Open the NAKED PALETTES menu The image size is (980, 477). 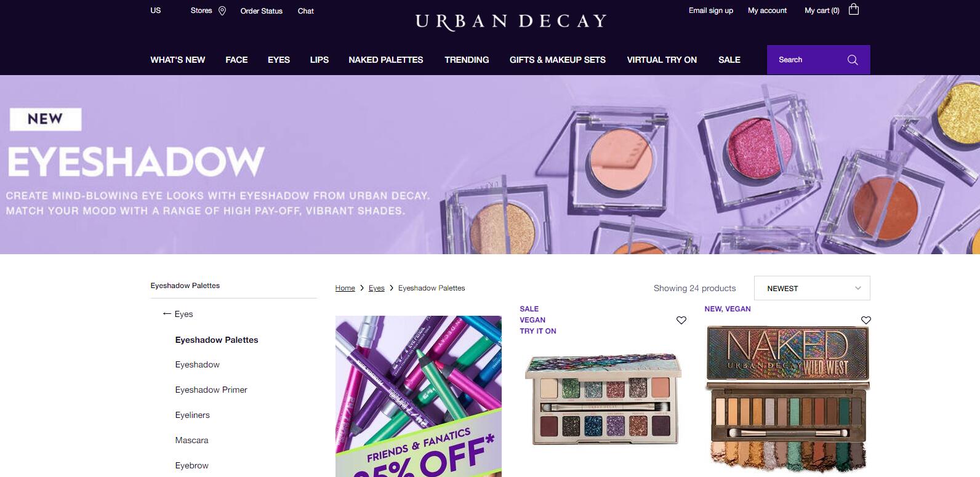point(386,60)
